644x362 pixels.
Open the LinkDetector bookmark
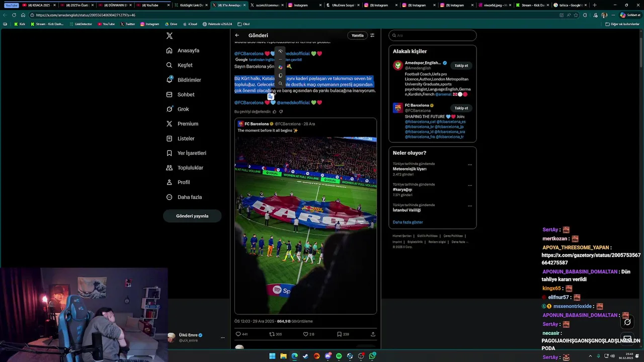[x=80, y=24]
